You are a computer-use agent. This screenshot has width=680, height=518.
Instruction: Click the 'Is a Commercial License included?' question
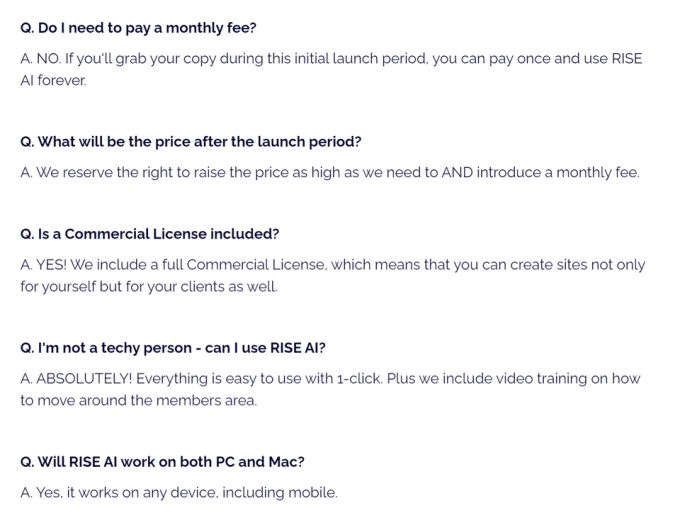tap(150, 234)
